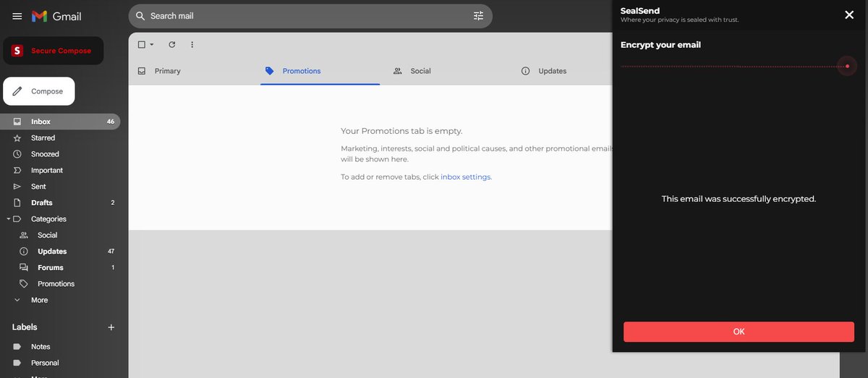Viewport: 868px width, 378px height.
Task: Expand the More item in sidebar
Action: 60,300
